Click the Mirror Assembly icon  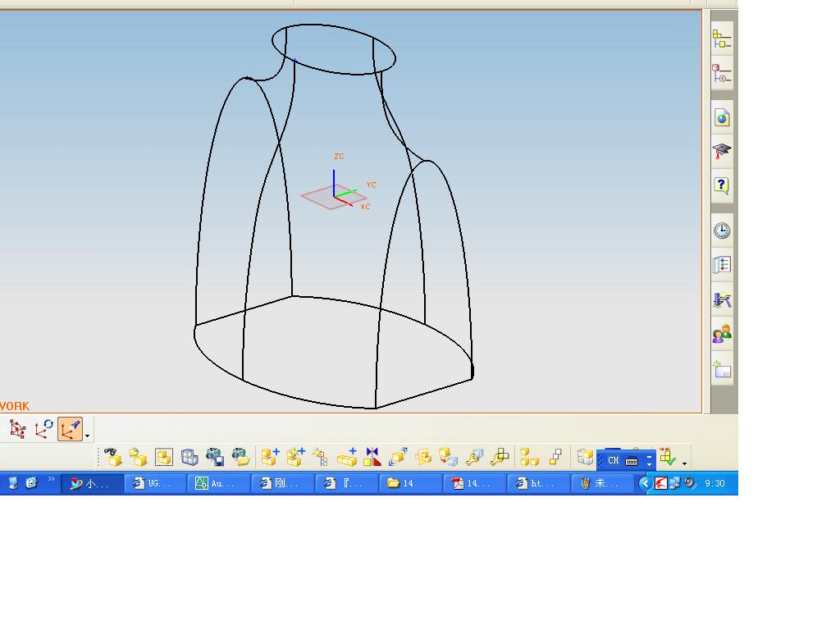[x=372, y=457]
